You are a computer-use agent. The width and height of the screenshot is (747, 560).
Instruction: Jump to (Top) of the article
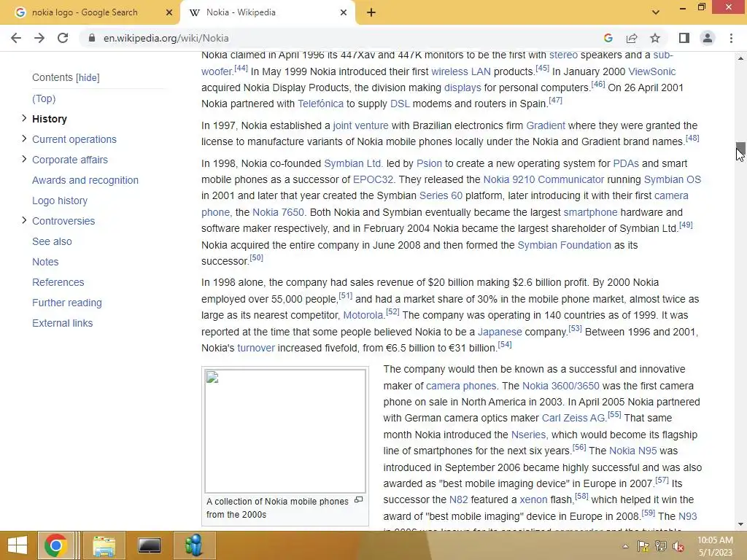(x=44, y=98)
